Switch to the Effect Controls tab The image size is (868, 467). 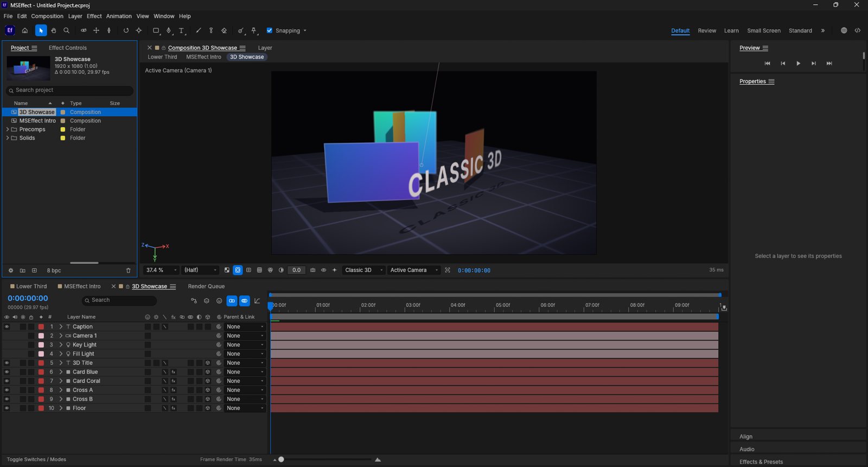[68, 48]
